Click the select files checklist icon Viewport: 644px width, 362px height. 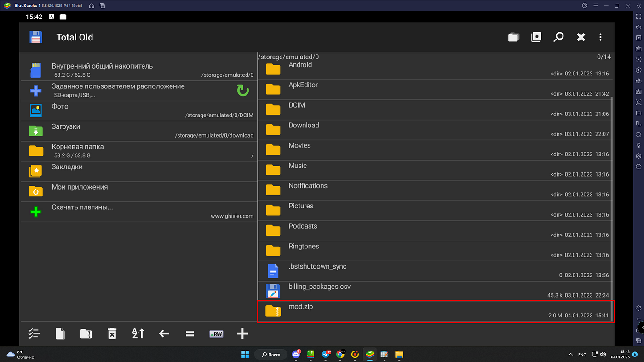[x=34, y=334]
